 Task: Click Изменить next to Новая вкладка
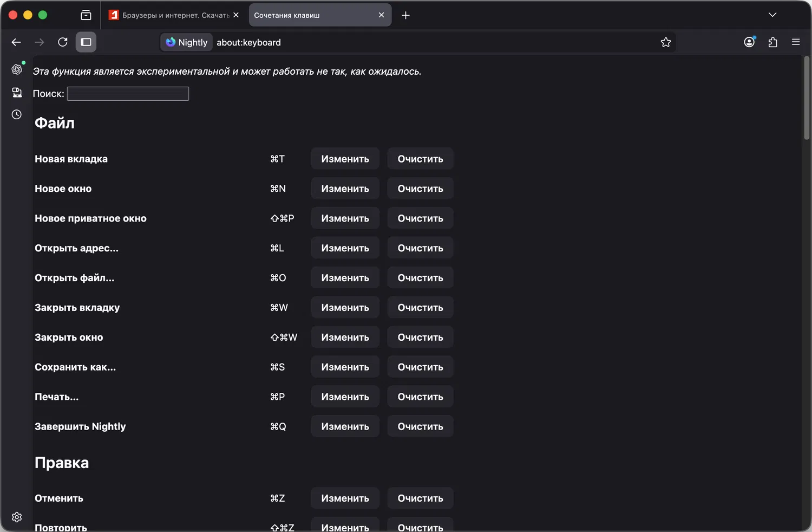pos(345,158)
